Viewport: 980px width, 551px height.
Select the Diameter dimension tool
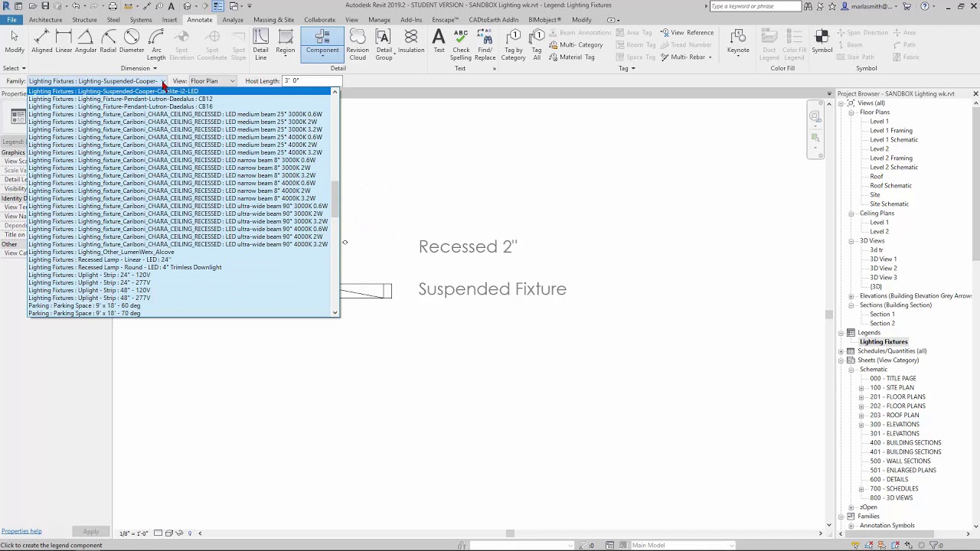point(132,41)
